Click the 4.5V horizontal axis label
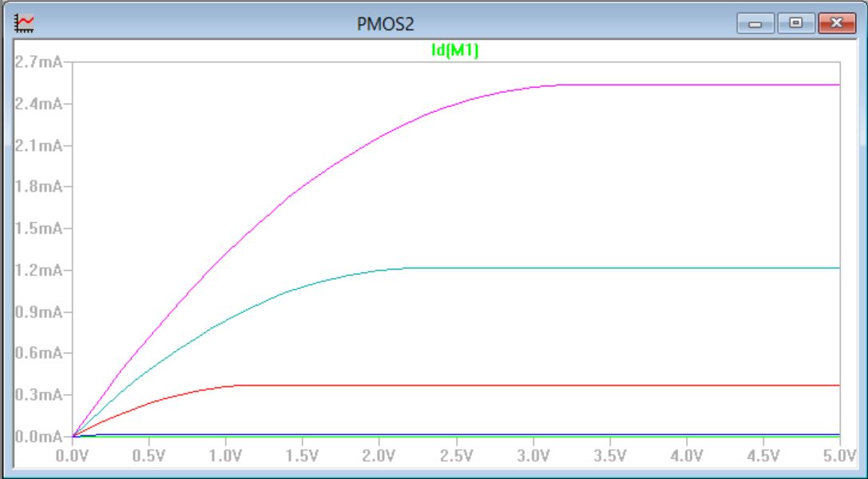 tap(763, 456)
